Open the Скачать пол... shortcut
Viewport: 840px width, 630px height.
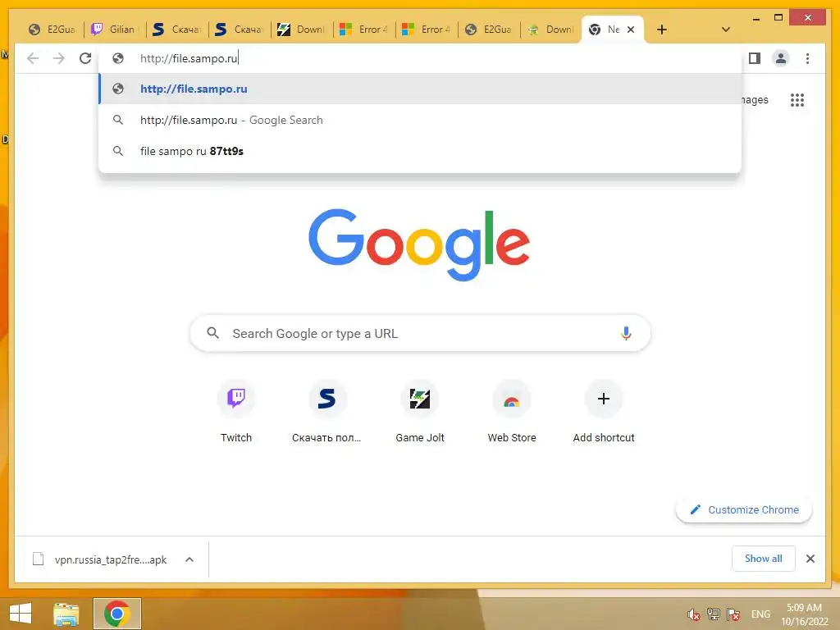click(x=326, y=412)
